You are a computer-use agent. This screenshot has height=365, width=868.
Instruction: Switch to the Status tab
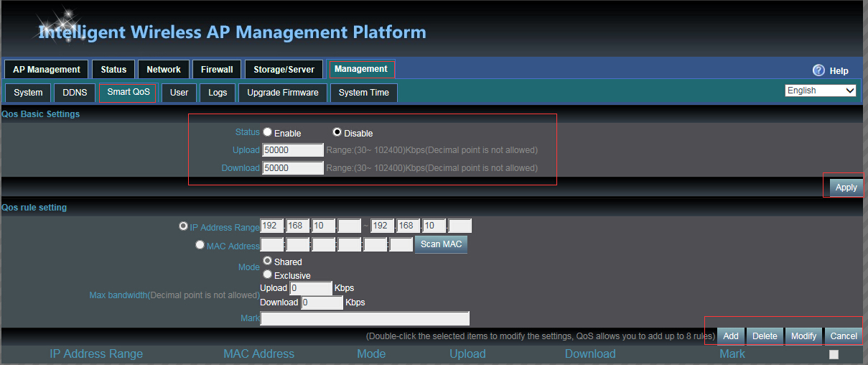point(113,70)
